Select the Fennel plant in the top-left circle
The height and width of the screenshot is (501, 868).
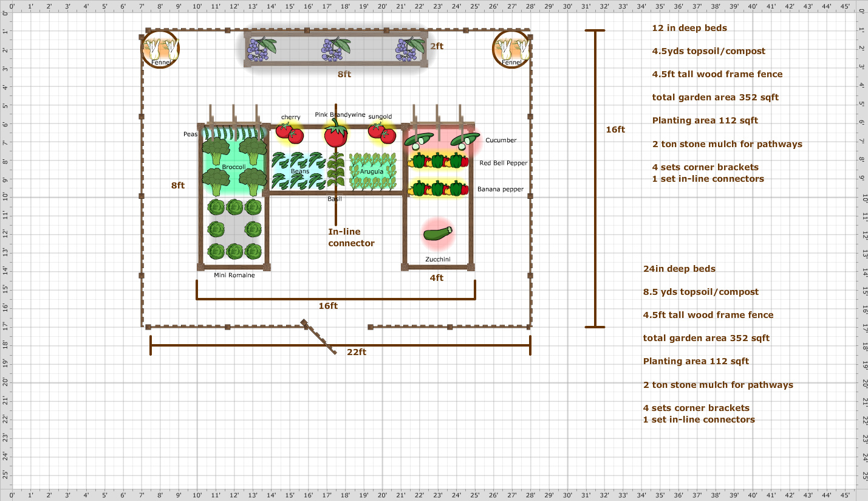tap(160, 50)
